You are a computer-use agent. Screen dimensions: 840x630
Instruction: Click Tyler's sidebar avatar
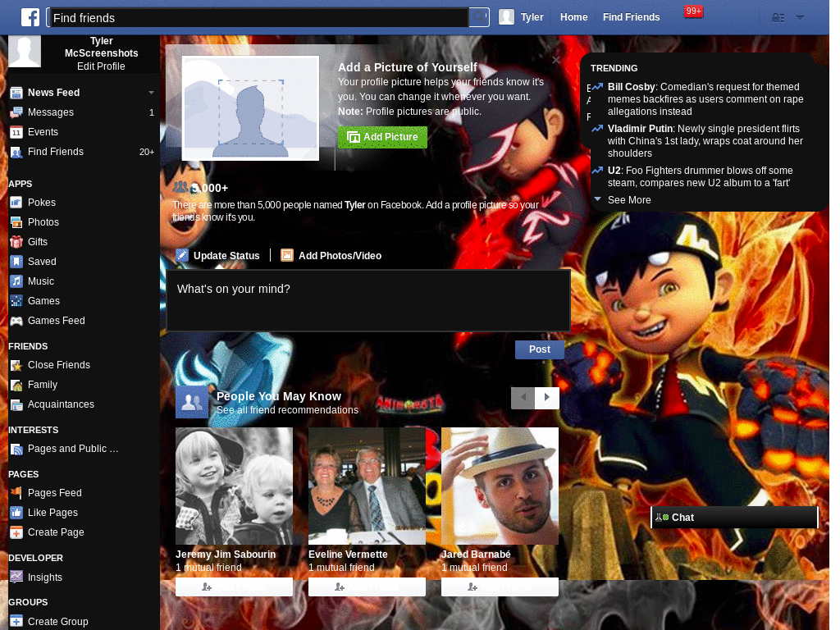click(25, 52)
